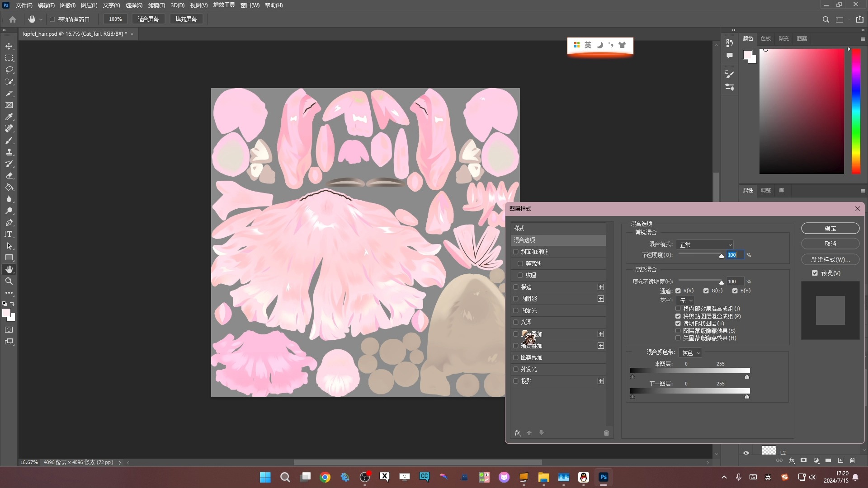Click plus button next to 描边
The image size is (868, 488).
tap(601, 287)
